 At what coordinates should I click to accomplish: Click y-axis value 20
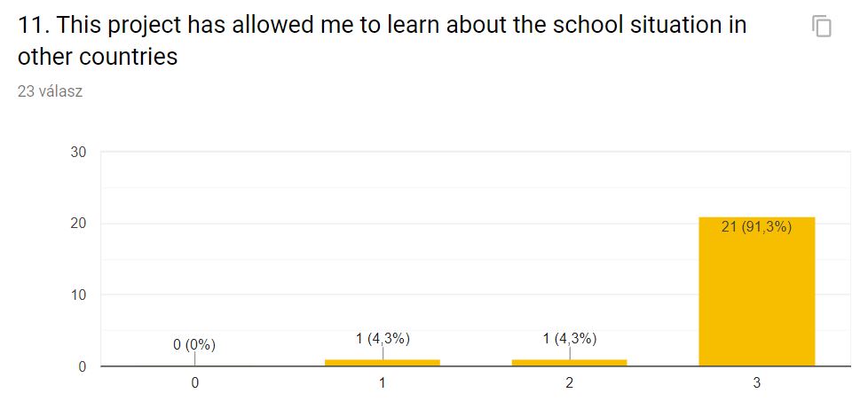[x=78, y=224]
